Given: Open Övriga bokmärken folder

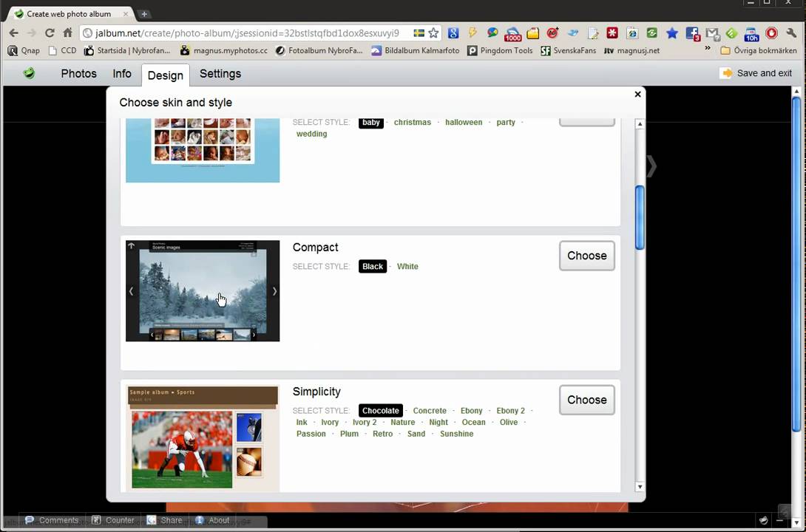Looking at the screenshot, I should pos(759,50).
